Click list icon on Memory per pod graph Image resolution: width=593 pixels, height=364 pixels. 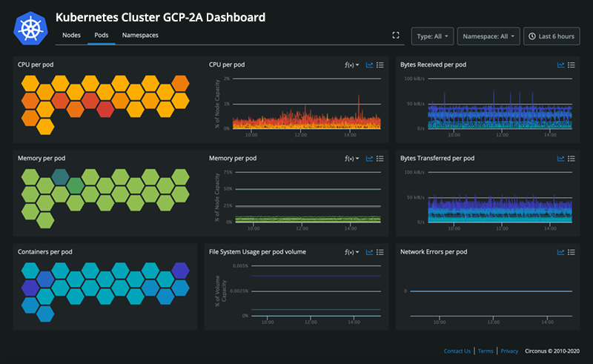point(380,159)
